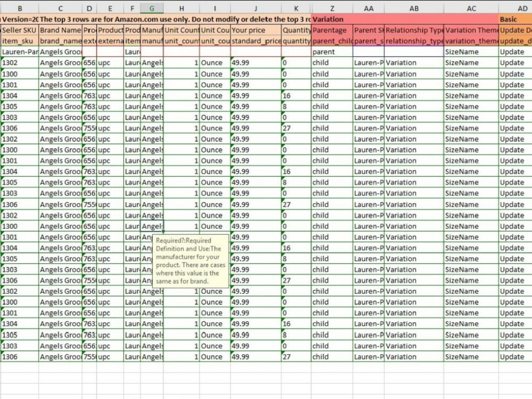Click the "Quantity" label cell in column K
Screen dimensions: 532x399
pyautogui.click(x=296, y=30)
